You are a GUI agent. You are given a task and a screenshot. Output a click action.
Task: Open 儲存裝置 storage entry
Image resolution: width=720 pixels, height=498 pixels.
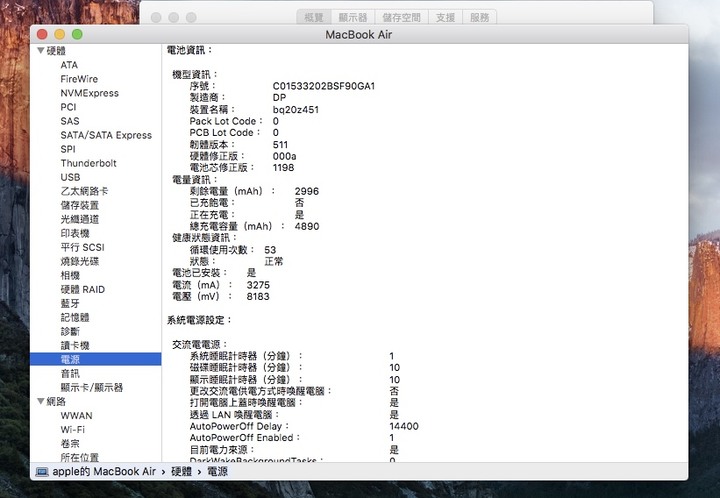tap(79, 205)
